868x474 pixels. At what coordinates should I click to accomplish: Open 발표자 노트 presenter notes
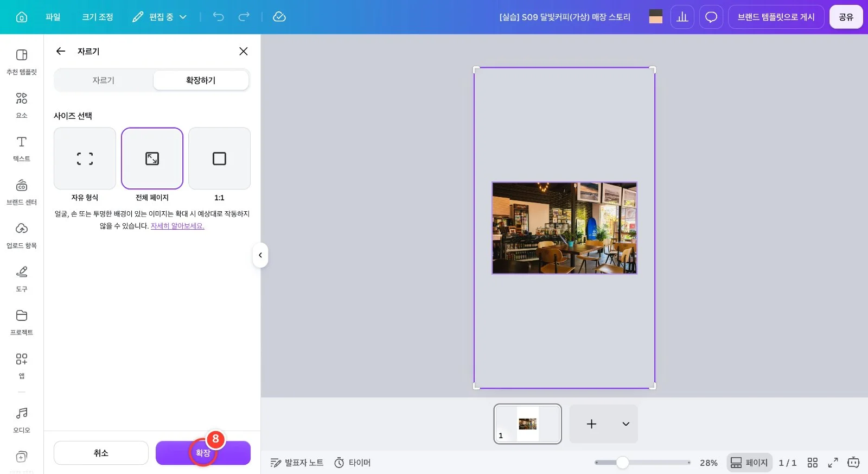pos(297,463)
